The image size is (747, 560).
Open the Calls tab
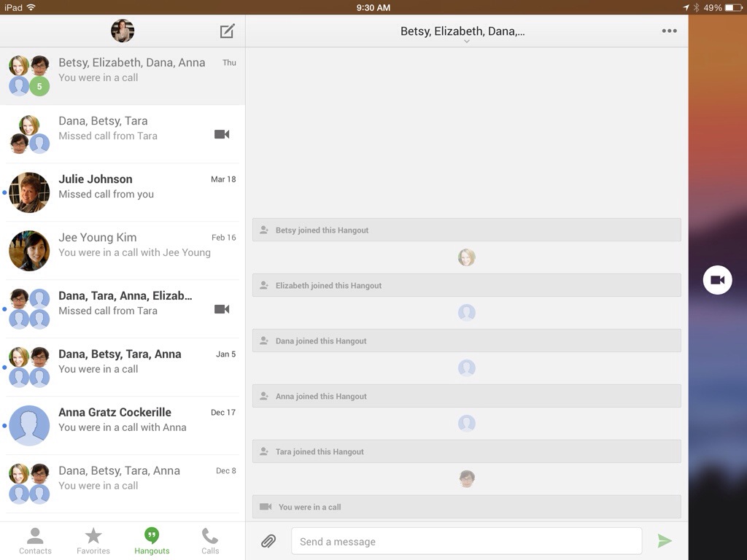[210, 541]
